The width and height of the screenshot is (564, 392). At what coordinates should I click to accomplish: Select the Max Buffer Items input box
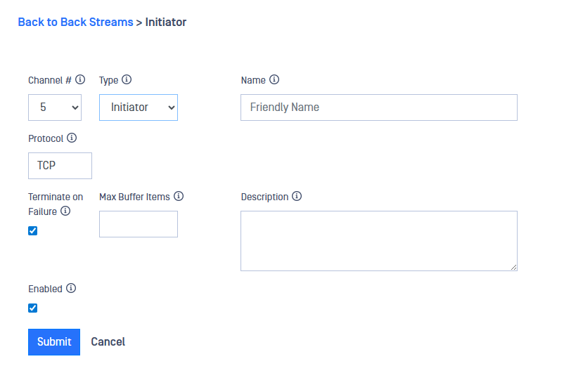[x=139, y=224]
